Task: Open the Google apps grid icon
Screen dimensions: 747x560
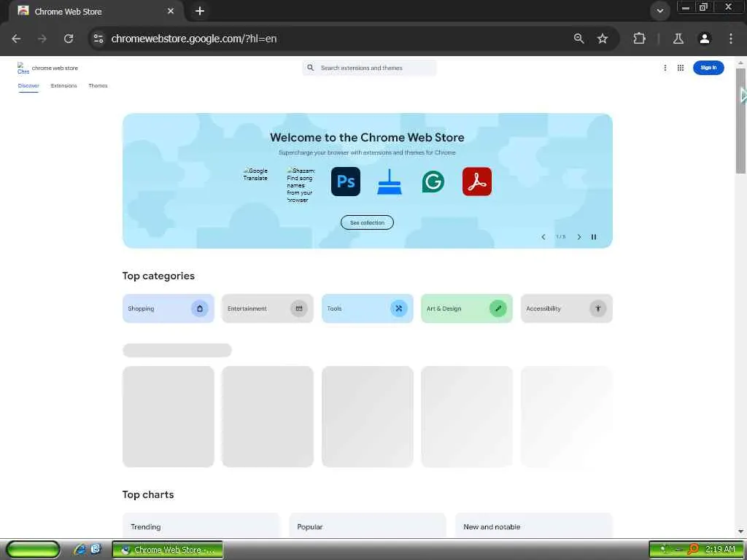Action: pyautogui.click(x=681, y=68)
